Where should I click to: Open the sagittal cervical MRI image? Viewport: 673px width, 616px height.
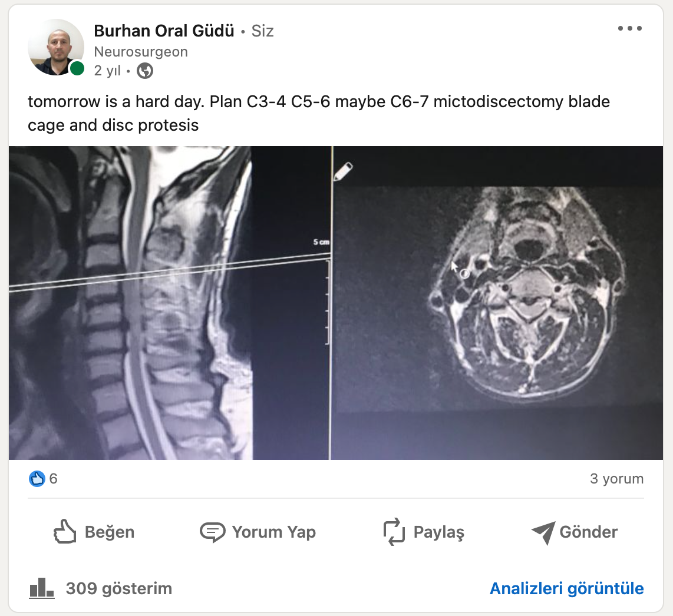pos(170,303)
